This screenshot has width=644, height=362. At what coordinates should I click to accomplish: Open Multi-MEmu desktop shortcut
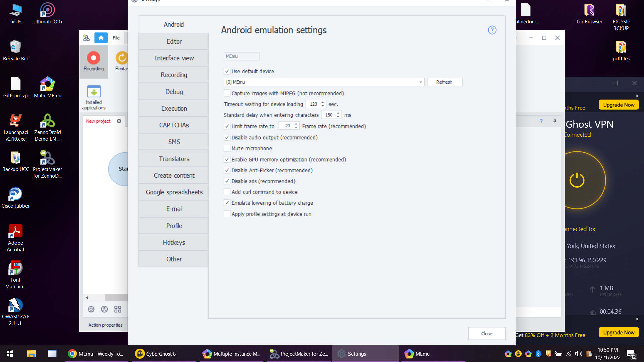point(47,84)
